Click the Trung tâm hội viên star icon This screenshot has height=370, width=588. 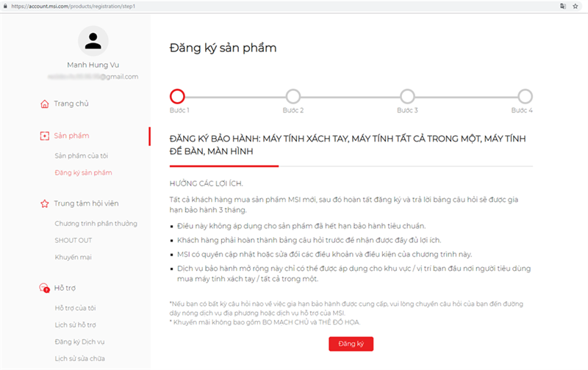(x=45, y=203)
